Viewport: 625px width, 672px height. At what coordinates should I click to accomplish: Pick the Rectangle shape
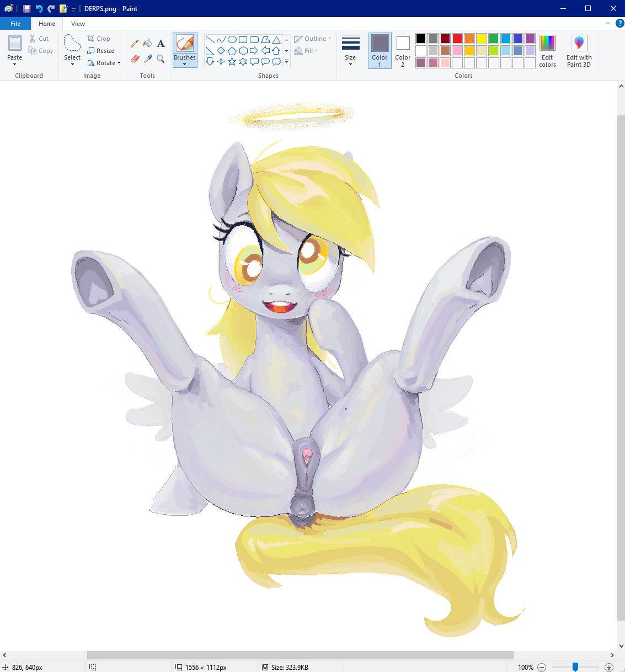[243, 40]
